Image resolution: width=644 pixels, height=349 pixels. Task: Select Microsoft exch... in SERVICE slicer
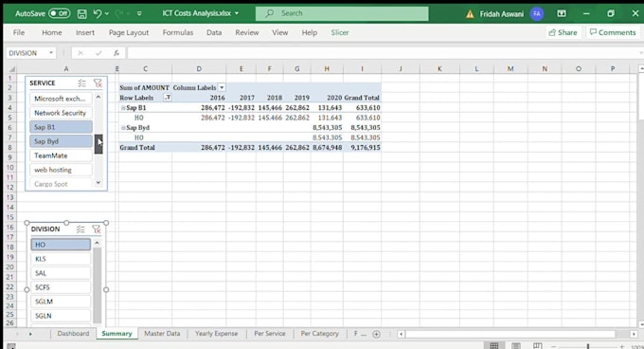point(61,99)
